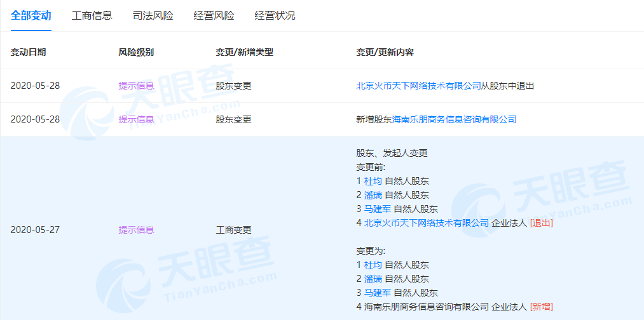Click the 变更前: label
Viewport: 644px width, 320px height.
click(x=371, y=168)
